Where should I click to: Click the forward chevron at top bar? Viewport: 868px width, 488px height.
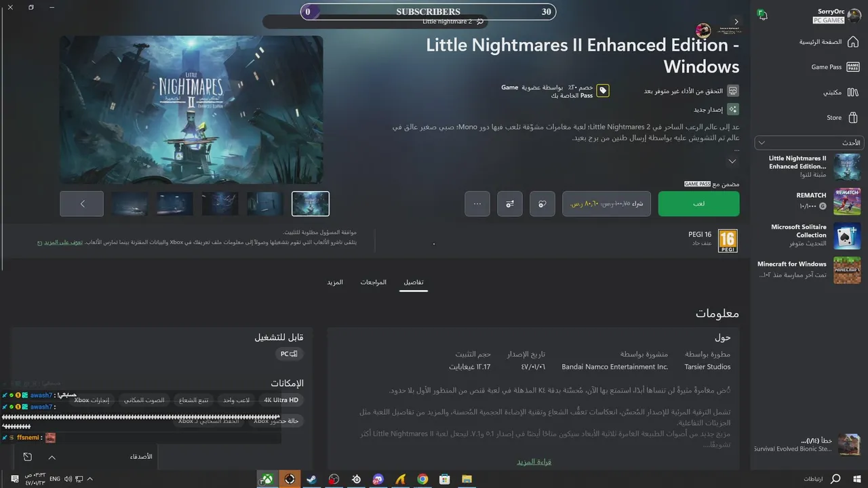(736, 22)
